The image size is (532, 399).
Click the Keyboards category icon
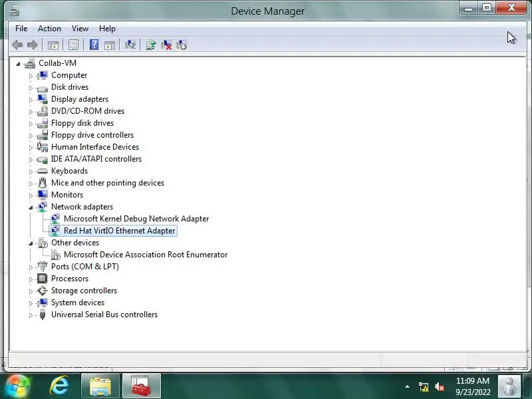pyautogui.click(x=43, y=171)
